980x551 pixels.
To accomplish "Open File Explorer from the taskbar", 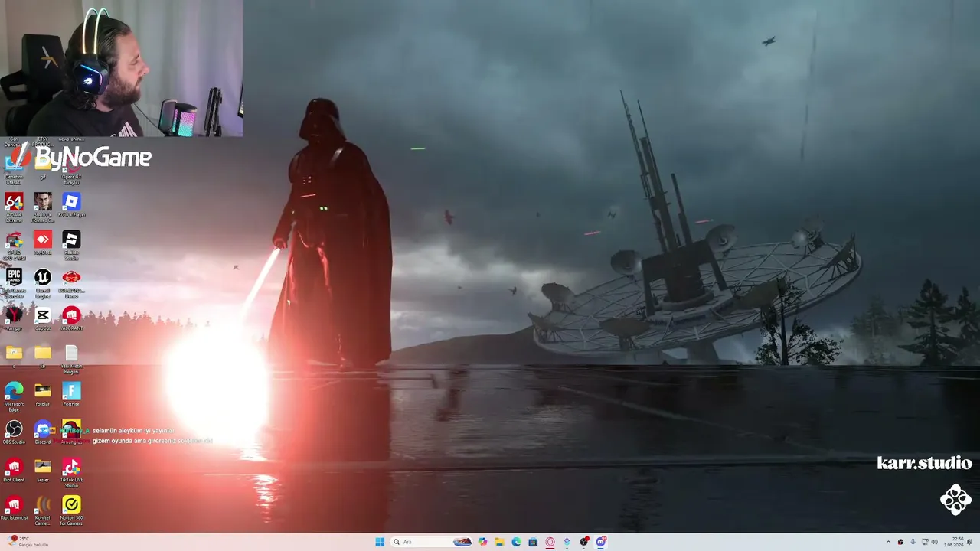I will (499, 542).
